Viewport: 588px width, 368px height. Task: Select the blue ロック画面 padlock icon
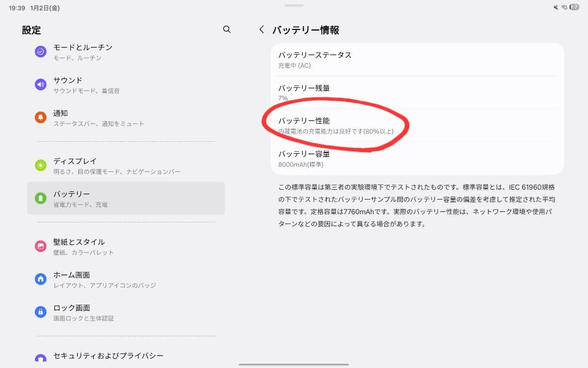[40, 311]
